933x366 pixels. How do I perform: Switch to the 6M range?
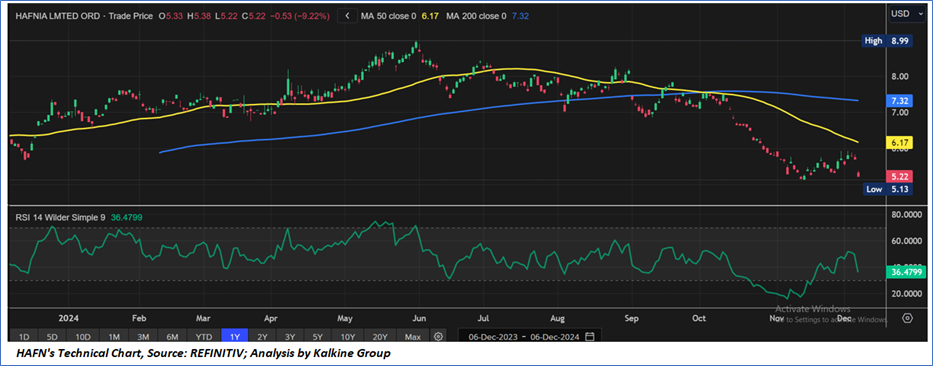click(x=173, y=337)
